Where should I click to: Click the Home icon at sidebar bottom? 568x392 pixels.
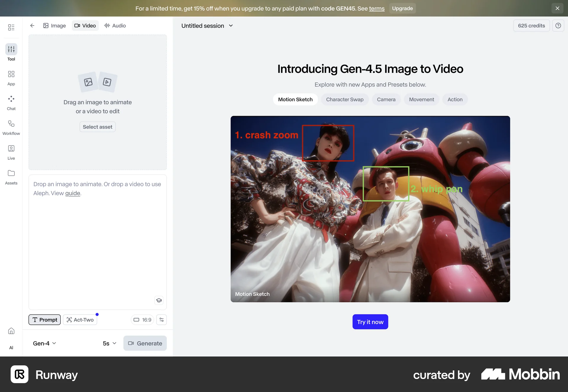click(x=11, y=331)
